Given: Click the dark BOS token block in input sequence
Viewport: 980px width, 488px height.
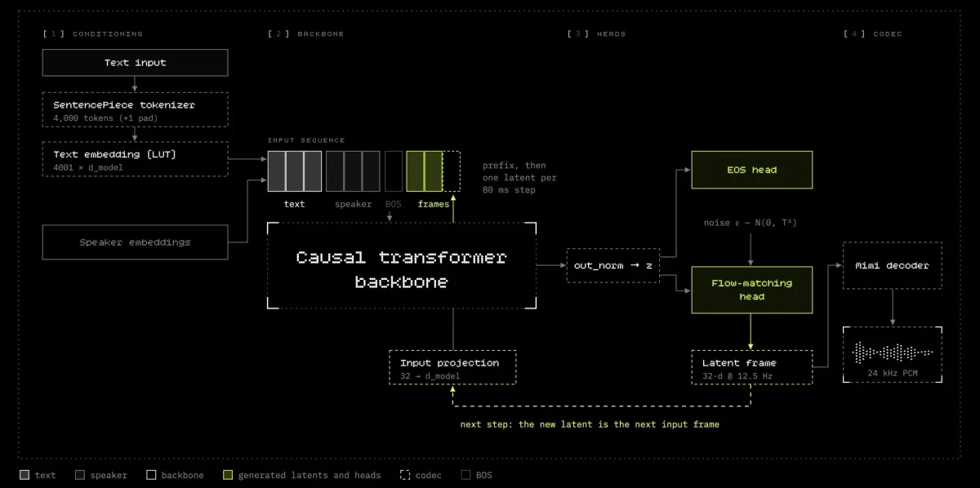Looking at the screenshot, I should [394, 171].
